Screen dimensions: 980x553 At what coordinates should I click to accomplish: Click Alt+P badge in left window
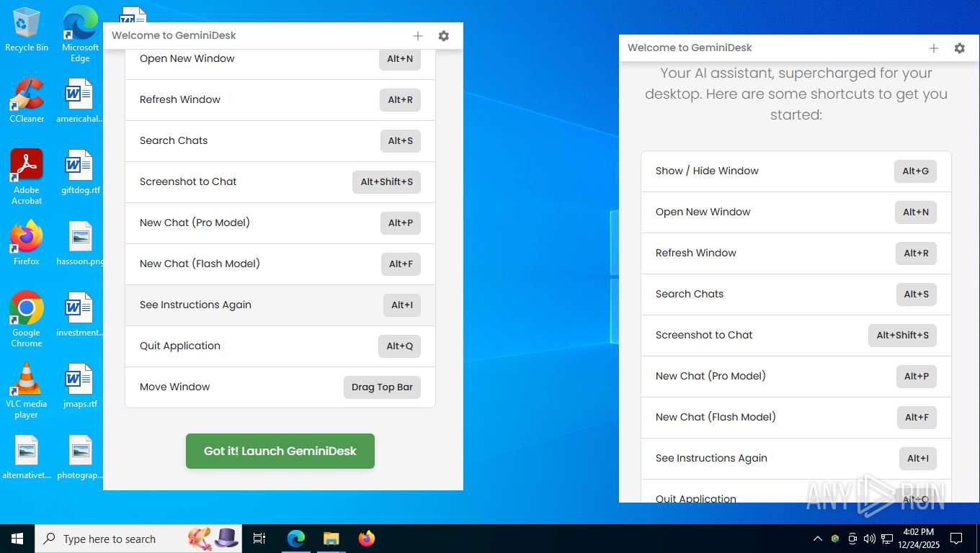pyautogui.click(x=401, y=223)
